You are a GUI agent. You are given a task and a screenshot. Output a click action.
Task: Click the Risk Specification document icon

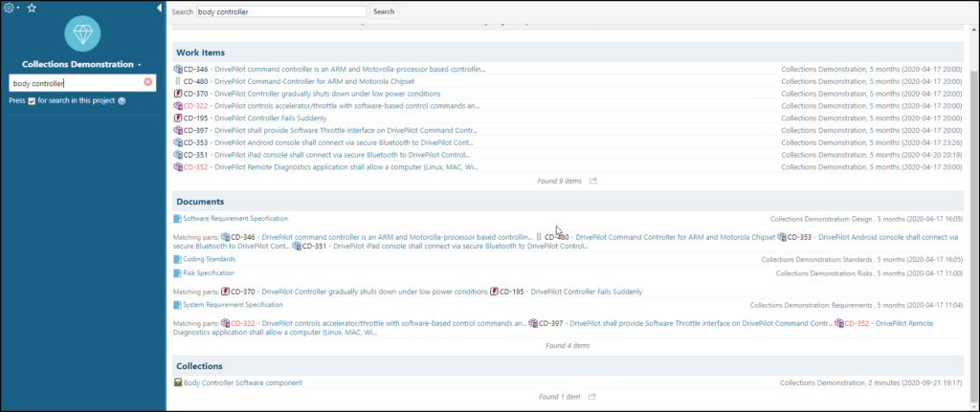click(x=177, y=273)
